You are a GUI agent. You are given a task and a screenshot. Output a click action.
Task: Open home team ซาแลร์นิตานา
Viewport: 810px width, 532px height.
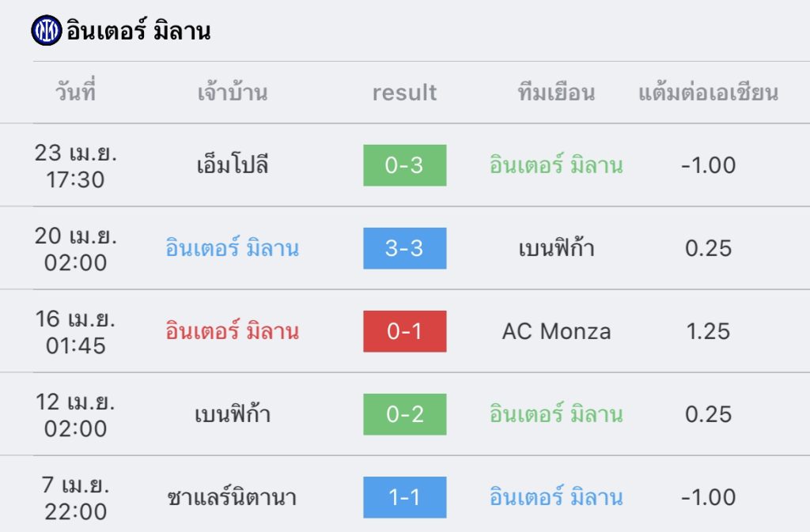coord(232,497)
